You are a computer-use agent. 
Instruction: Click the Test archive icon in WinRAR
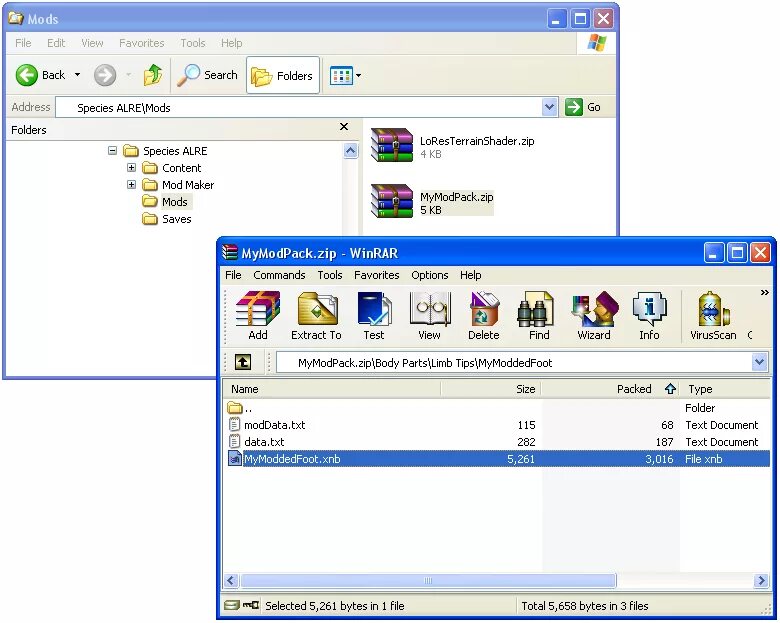(x=374, y=315)
